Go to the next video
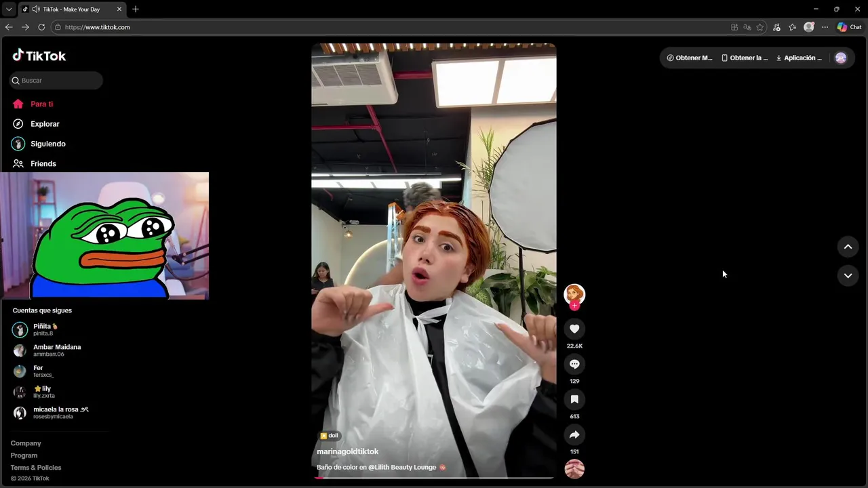The width and height of the screenshot is (868, 488). (848, 275)
